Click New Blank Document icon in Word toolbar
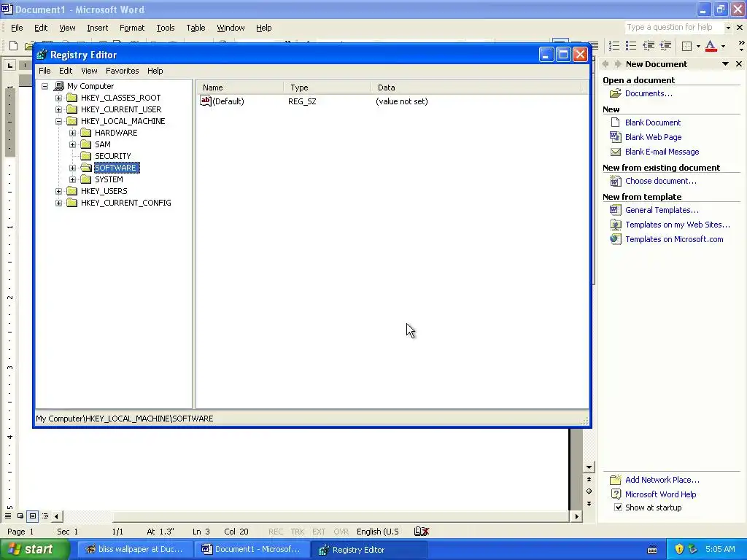This screenshot has height=560, width=747. coord(13,46)
